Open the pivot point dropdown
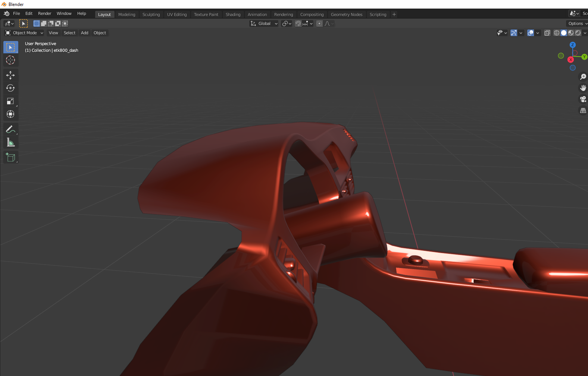 coord(287,23)
